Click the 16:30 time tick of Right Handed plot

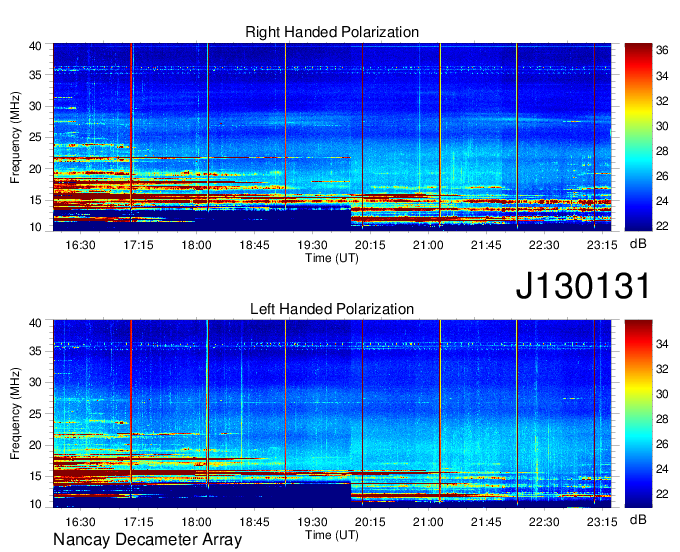tap(80, 245)
